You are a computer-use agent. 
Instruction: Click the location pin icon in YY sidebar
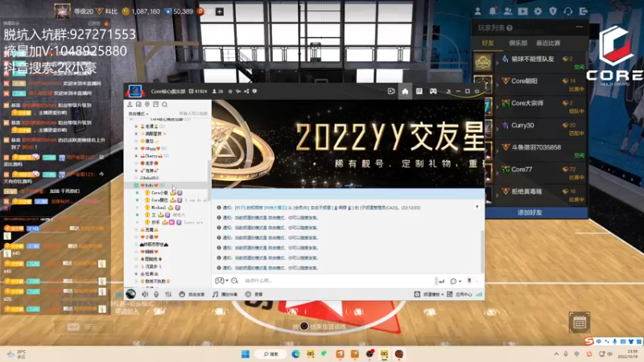[x=147, y=105]
